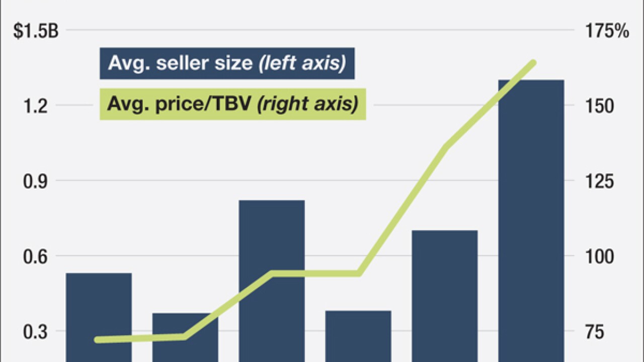
Task: Click the 0.9 left axis label
Action: click(36, 181)
